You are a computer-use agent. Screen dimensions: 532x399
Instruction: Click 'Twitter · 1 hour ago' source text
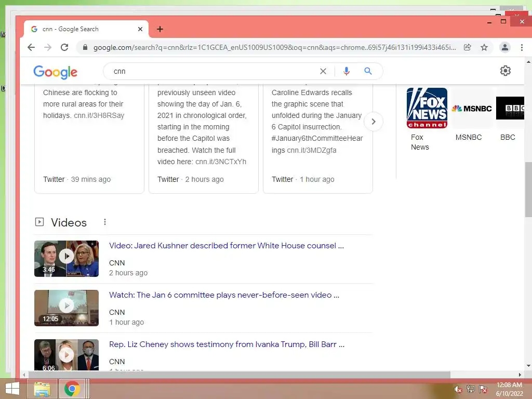[x=303, y=179]
